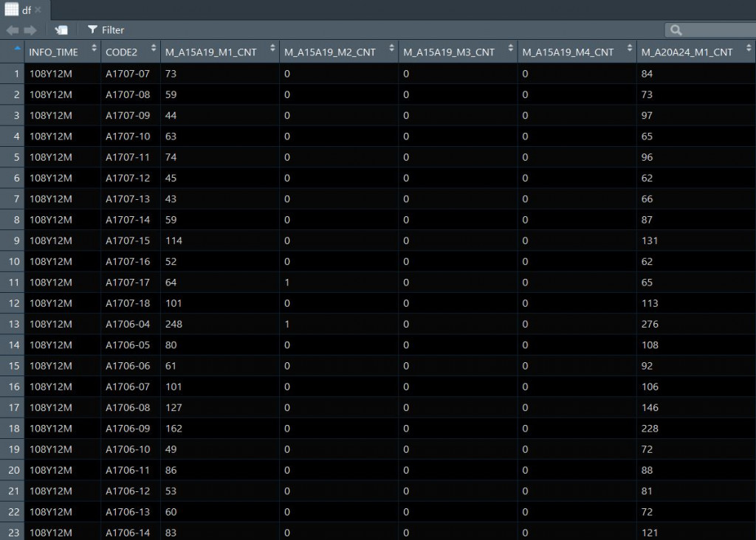Click 108Y12M in row 12
The height and width of the screenshot is (540, 756).
coord(51,303)
